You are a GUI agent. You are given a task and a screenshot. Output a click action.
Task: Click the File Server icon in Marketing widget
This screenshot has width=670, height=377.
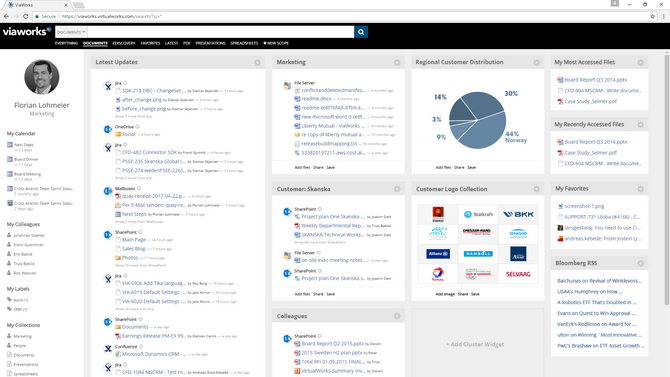coord(287,85)
